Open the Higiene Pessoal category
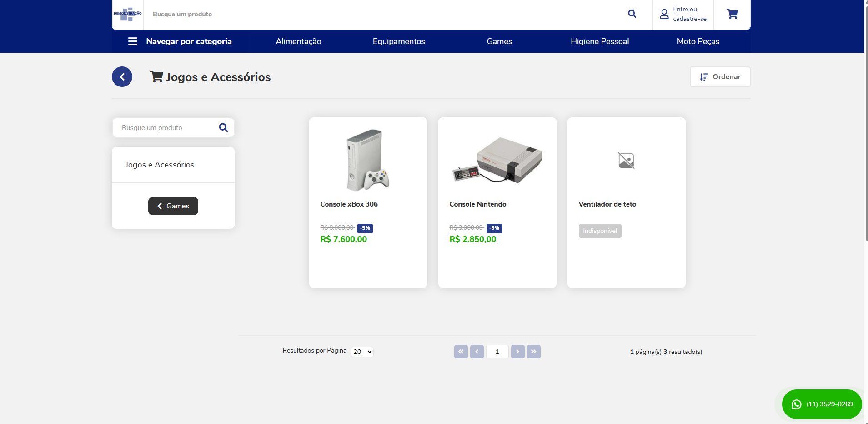868x424 pixels. pyautogui.click(x=600, y=41)
